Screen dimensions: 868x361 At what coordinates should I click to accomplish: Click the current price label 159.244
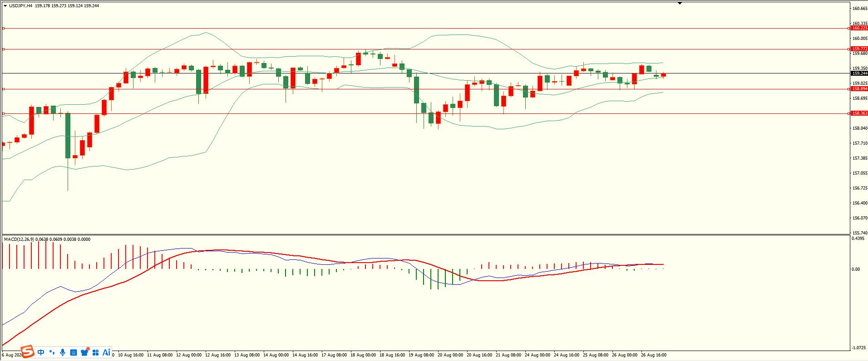[859, 73]
